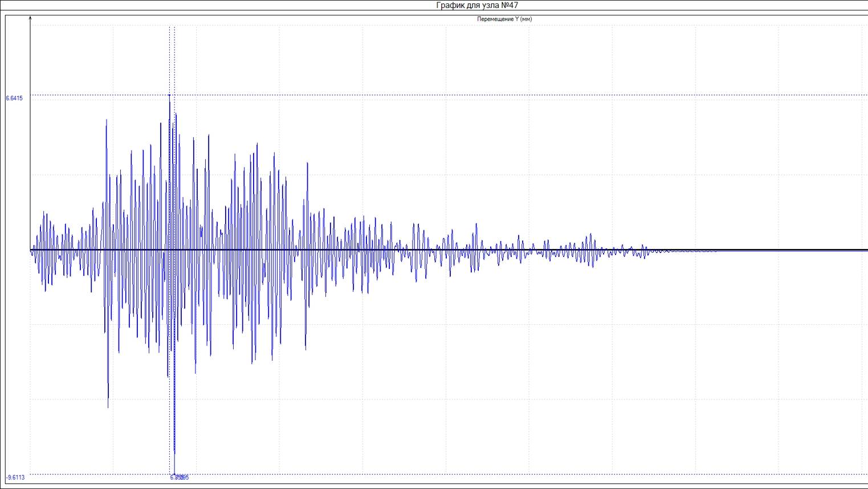Click the bottom border frame of the chart
The height and width of the screenshot is (489, 868).
tap(436, 484)
